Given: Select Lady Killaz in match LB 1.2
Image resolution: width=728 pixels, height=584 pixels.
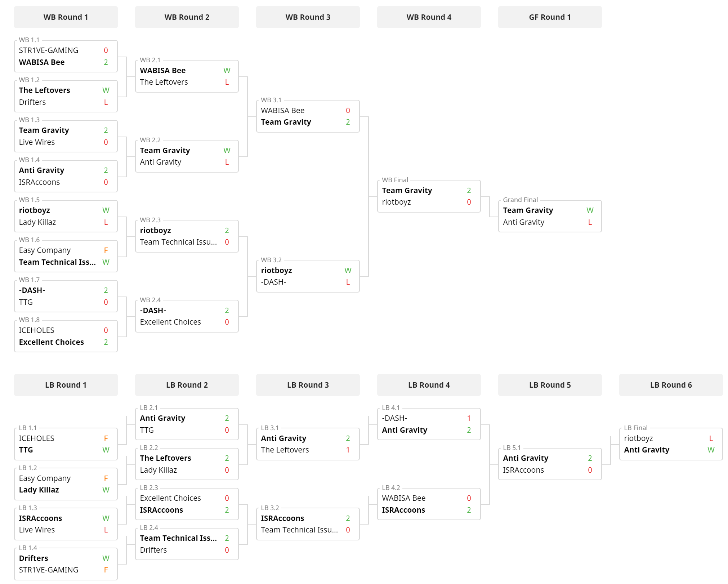Looking at the screenshot, I should coord(39,490).
